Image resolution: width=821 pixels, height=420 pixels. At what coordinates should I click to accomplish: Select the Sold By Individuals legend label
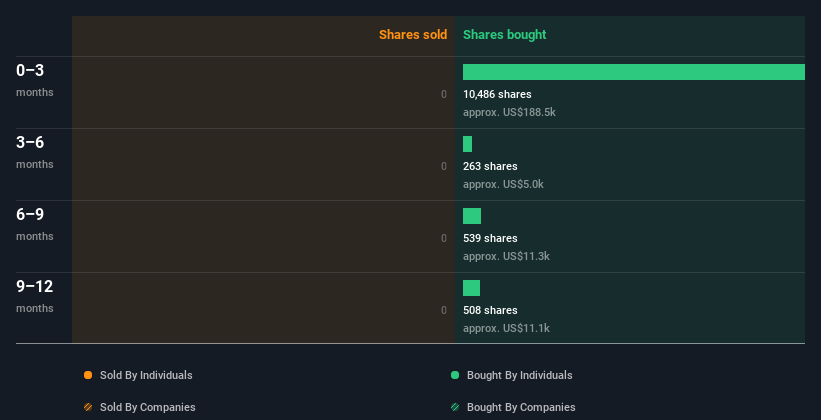pos(146,375)
